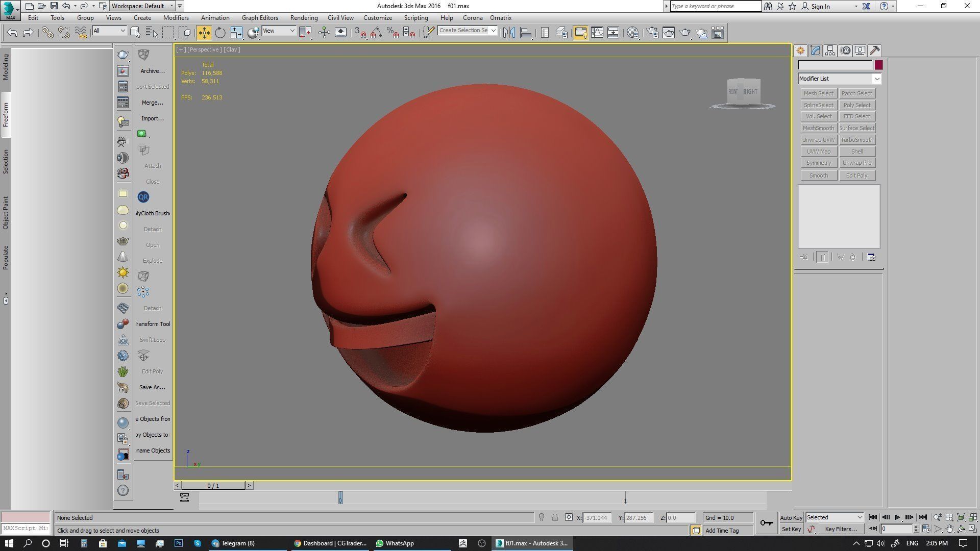Open the View reference coordinate dropdown

tap(279, 31)
